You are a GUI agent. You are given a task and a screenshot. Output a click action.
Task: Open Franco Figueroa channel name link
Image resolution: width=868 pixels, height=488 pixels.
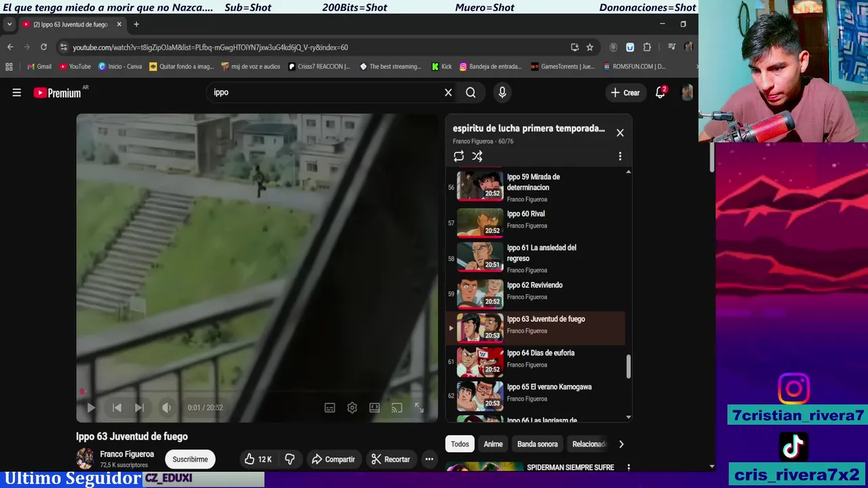coord(127,454)
